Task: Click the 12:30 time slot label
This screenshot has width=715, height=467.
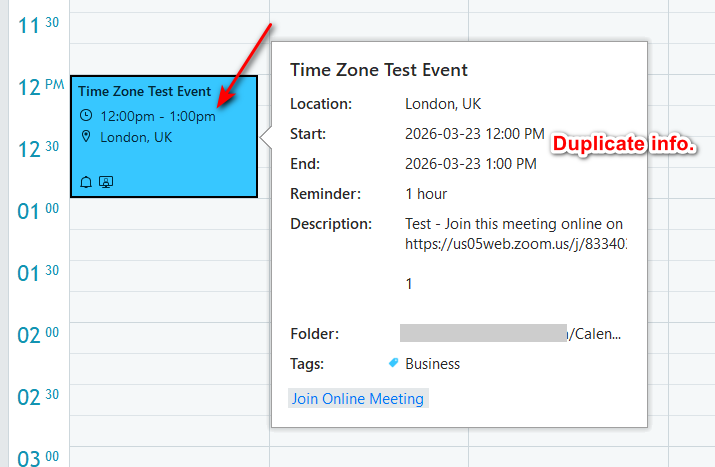Action: [40, 149]
